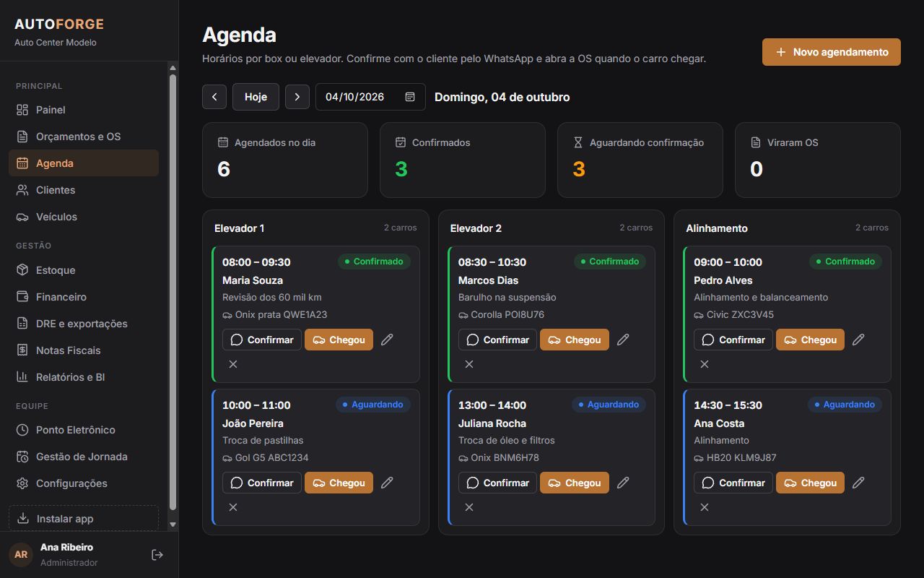
Task: Confirm Juliana Rocha via Confirmar button
Action: tap(498, 483)
